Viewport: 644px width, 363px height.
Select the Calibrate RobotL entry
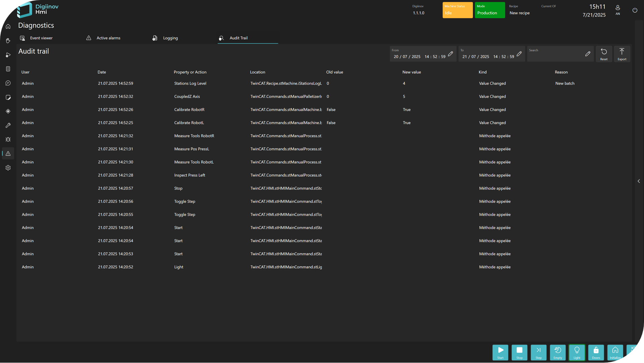(324, 123)
